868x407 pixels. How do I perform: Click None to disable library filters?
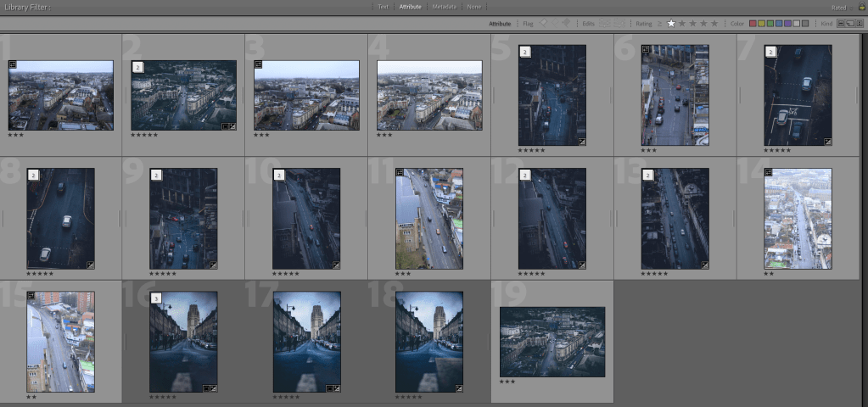click(x=473, y=7)
